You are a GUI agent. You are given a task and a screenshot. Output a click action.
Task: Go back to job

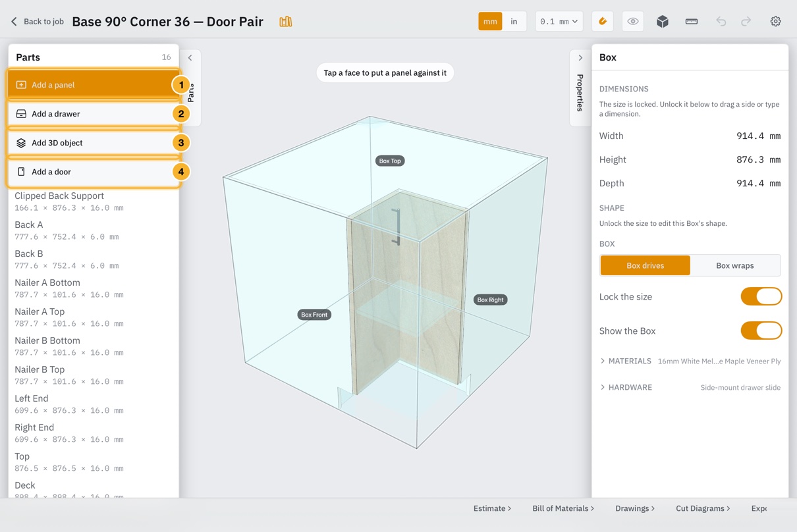[x=37, y=22]
